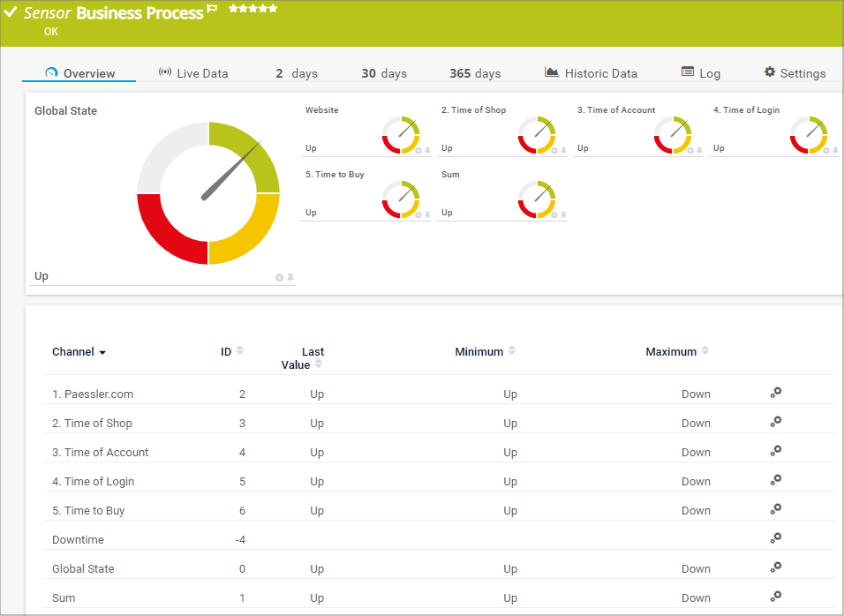This screenshot has width=844, height=616.
Task: Open channel settings for 4. Time of Login
Action: pyautogui.click(x=775, y=481)
